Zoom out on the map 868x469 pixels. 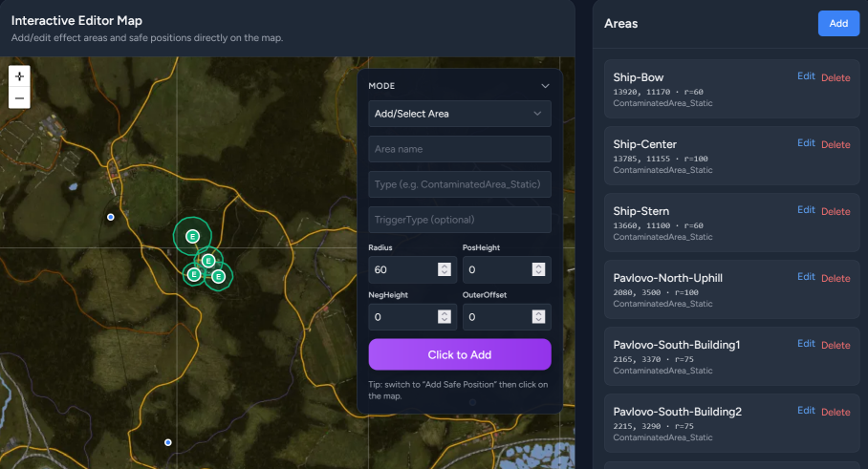pyautogui.click(x=19, y=97)
